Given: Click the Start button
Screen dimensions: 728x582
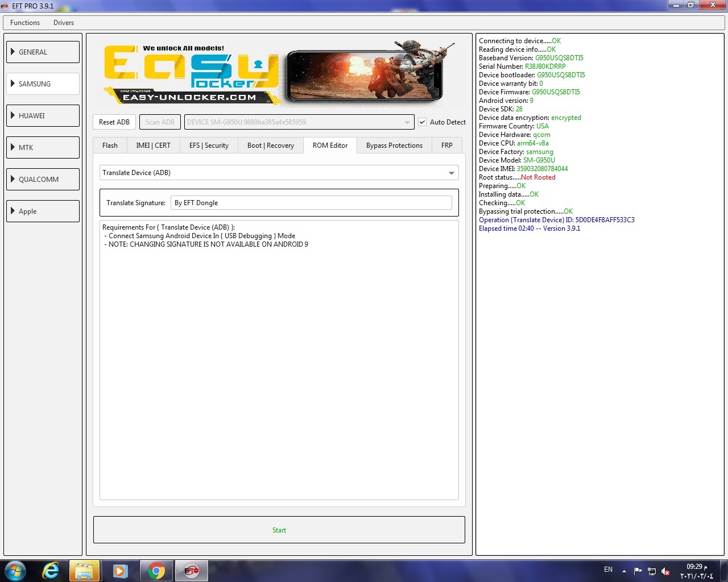Looking at the screenshot, I should pyautogui.click(x=279, y=530).
